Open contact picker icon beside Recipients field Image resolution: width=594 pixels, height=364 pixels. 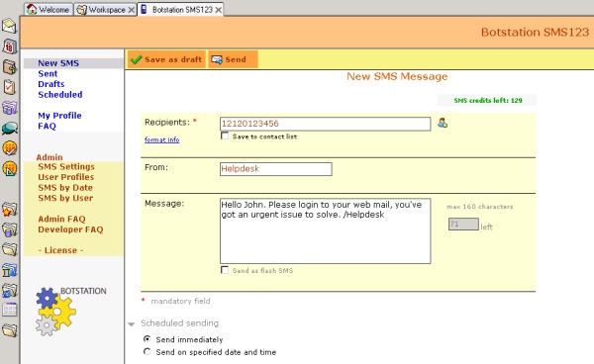pyautogui.click(x=443, y=123)
